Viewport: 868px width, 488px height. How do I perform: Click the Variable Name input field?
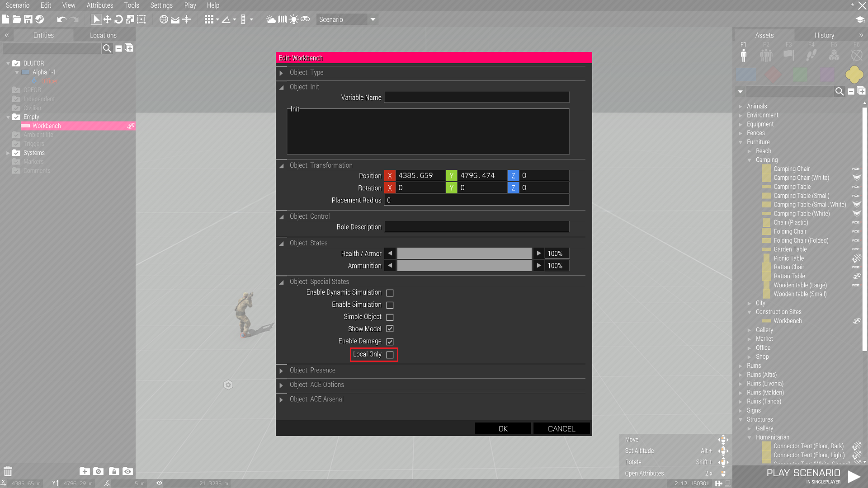click(x=476, y=97)
